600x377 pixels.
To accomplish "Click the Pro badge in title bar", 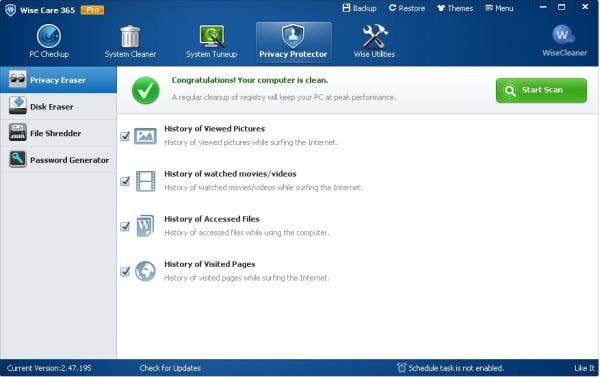I will click(92, 10).
